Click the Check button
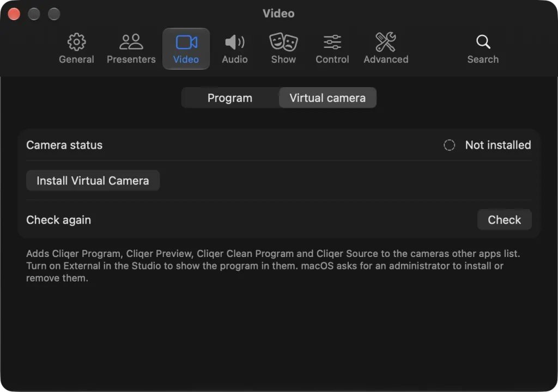 click(504, 220)
